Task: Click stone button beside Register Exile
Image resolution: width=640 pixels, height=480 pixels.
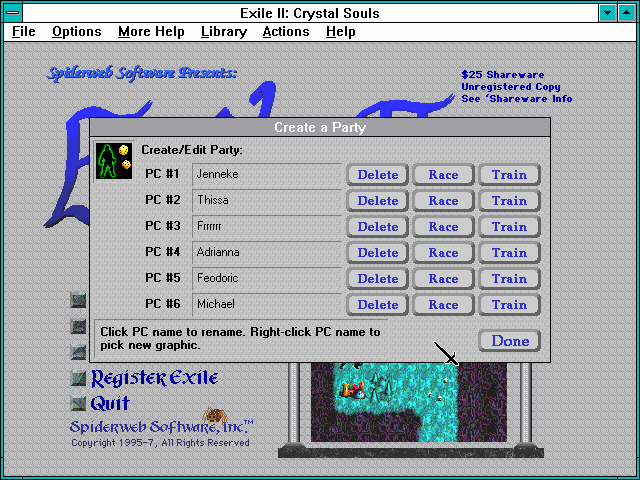Action: (x=78, y=378)
